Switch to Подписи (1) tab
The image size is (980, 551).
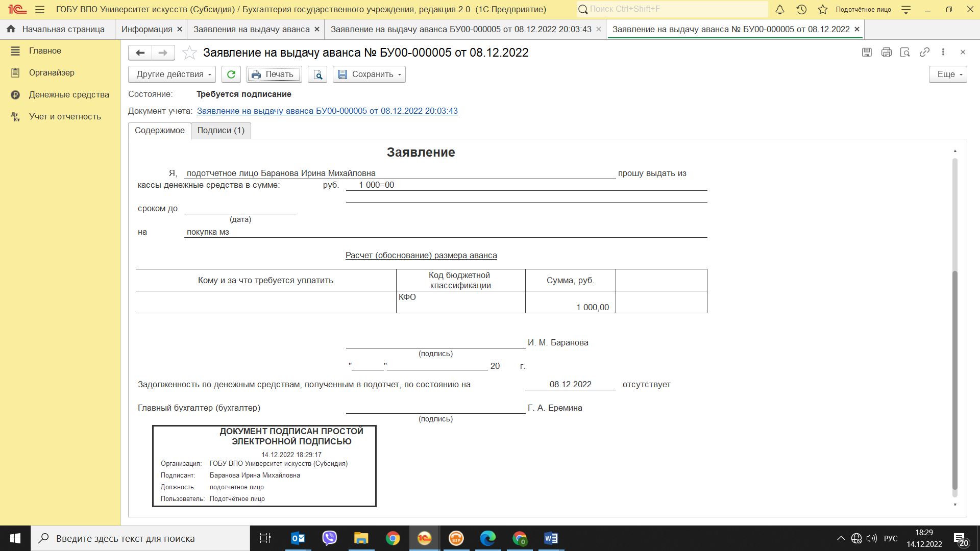point(221,131)
